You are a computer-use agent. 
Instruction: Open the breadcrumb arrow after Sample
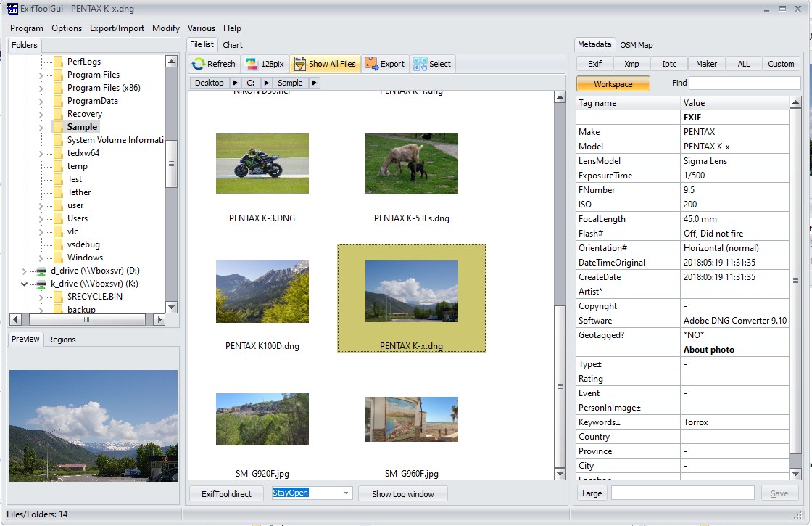pos(315,83)
